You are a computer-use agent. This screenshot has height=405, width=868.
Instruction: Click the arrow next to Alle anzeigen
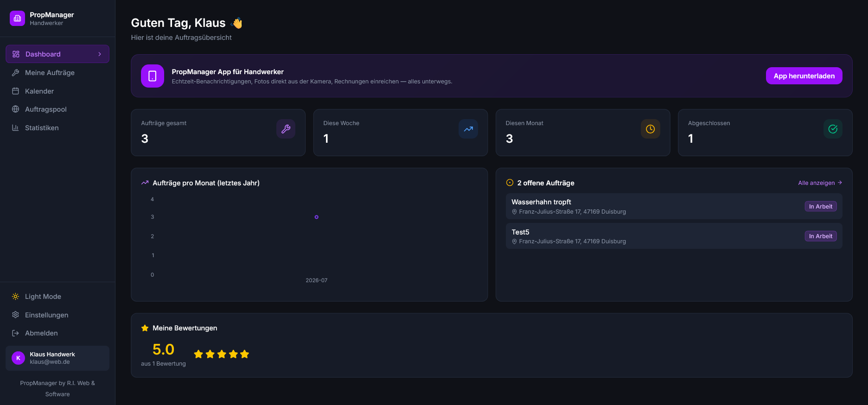[x=840, y=183]
